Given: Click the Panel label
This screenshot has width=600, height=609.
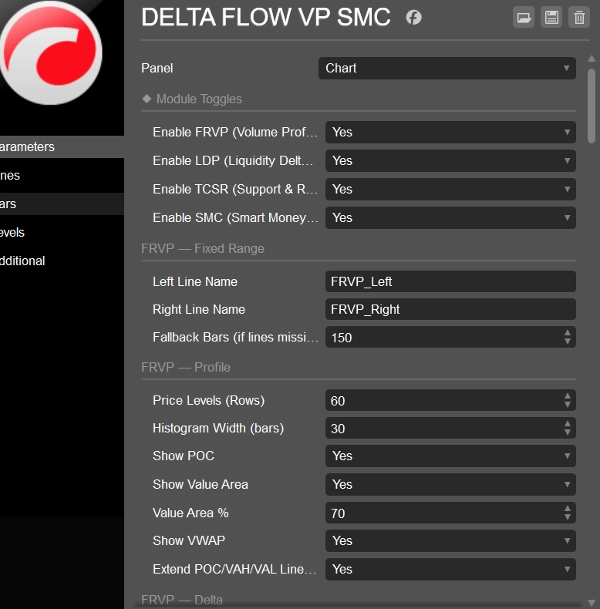Looking at the screenshot, I should click(157, 68).
